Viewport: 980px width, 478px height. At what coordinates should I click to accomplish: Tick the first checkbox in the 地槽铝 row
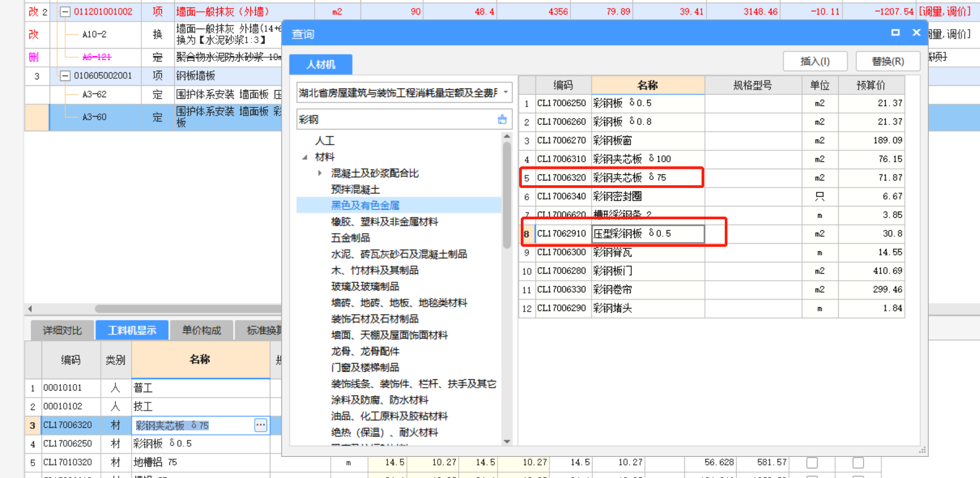(x=812, y=462)
